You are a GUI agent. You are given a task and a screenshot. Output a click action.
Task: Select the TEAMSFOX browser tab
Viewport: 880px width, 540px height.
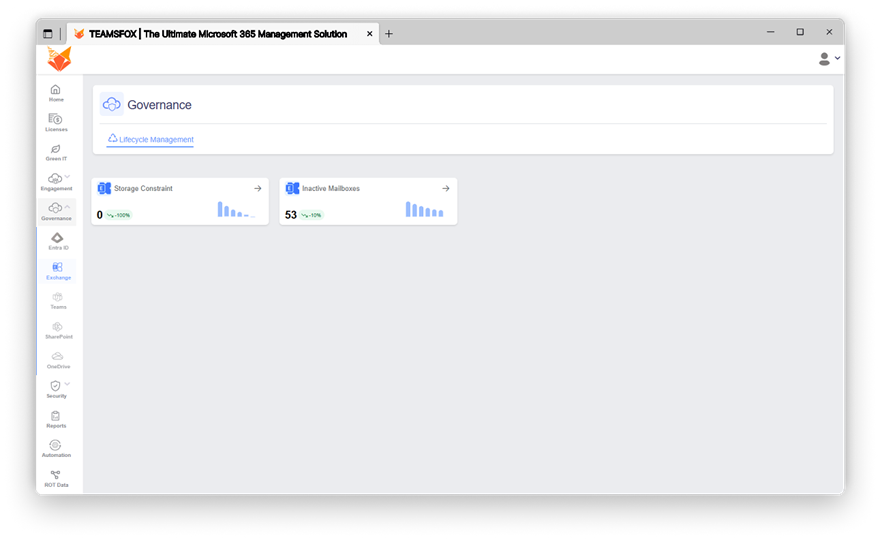pos(223,34)
